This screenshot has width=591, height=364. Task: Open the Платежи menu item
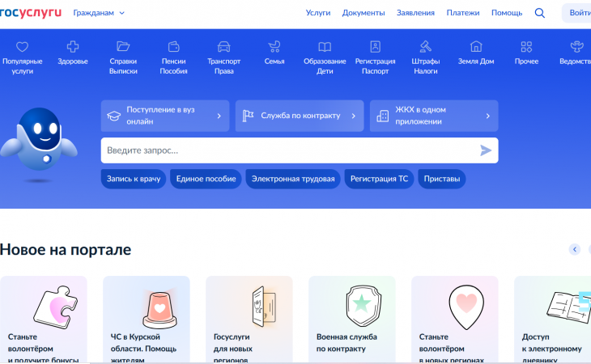tap(463, 13)
